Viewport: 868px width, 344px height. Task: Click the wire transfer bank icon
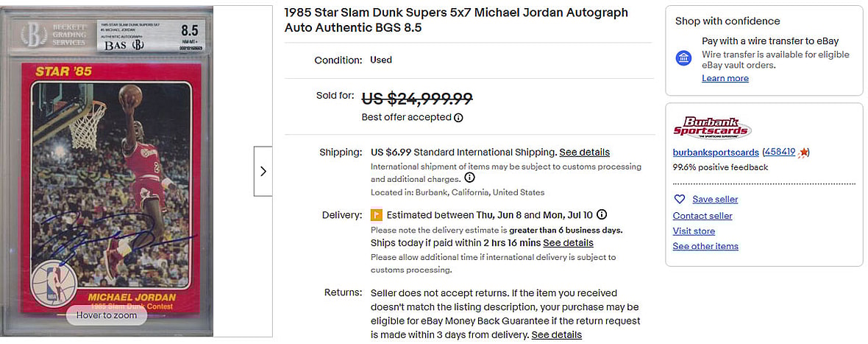(683, 58)
